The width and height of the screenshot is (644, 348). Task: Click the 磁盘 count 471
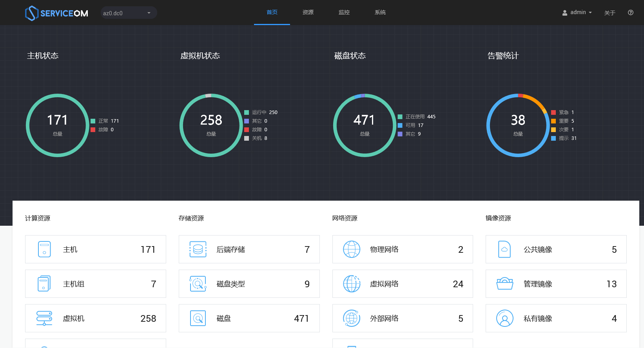pos(302,319)
